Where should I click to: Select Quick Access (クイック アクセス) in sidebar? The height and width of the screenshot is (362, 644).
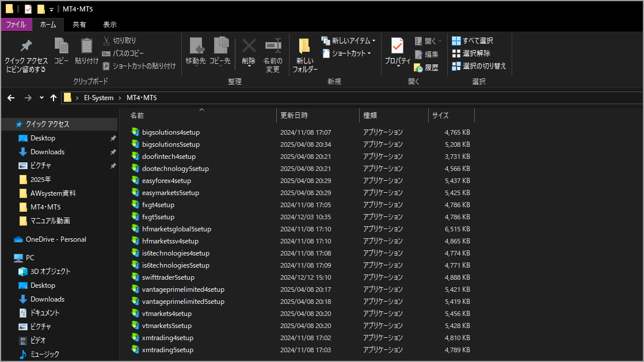[60, 124]
